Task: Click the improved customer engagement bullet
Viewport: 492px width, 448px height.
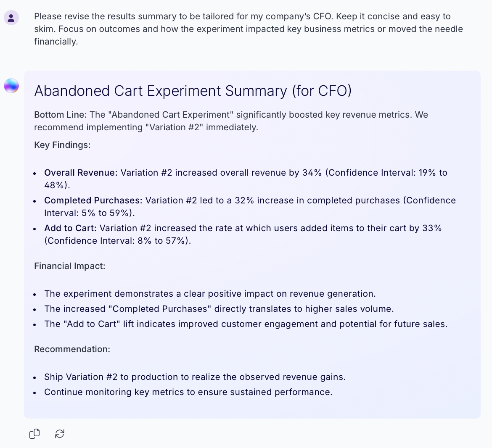Action: coord(246,324)
